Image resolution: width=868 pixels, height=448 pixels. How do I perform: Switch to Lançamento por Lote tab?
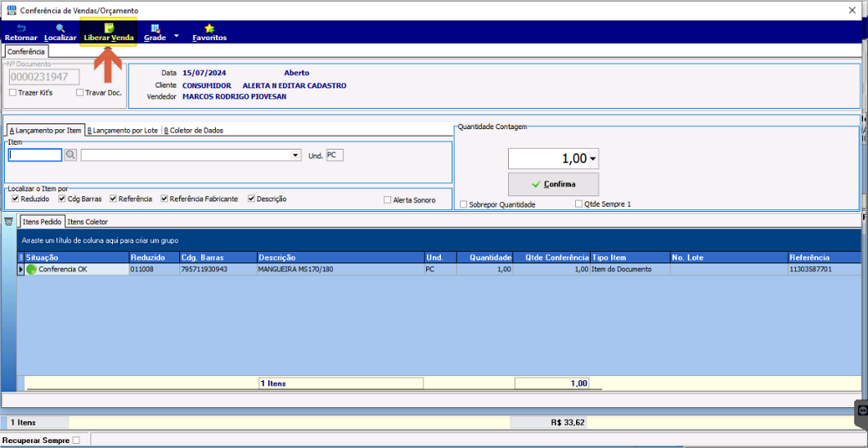click(123, 131)
